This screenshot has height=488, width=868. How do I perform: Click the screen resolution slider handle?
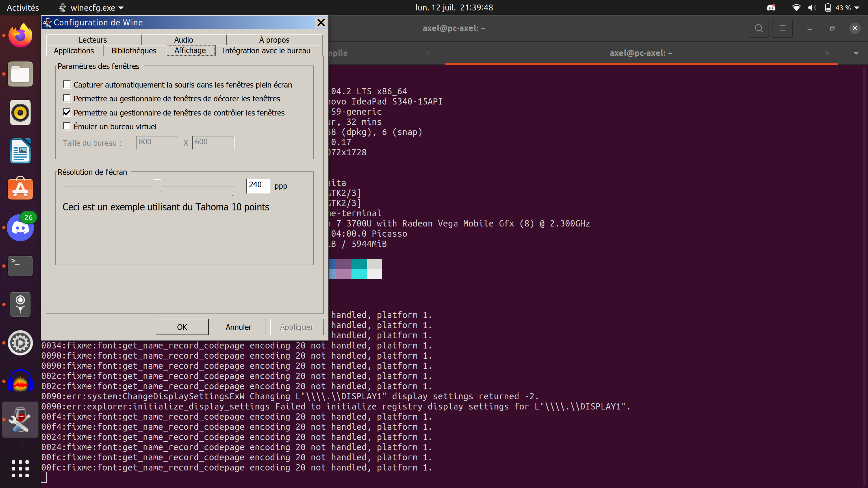157,186
